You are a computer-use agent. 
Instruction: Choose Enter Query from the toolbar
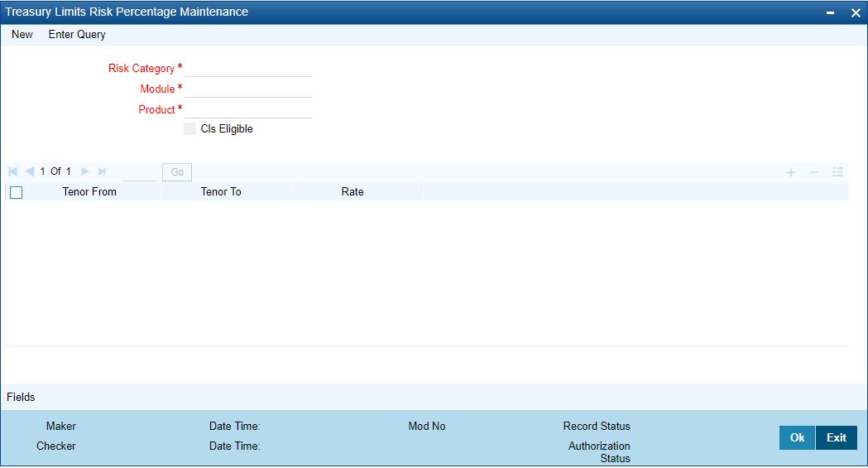coord(77,34)
